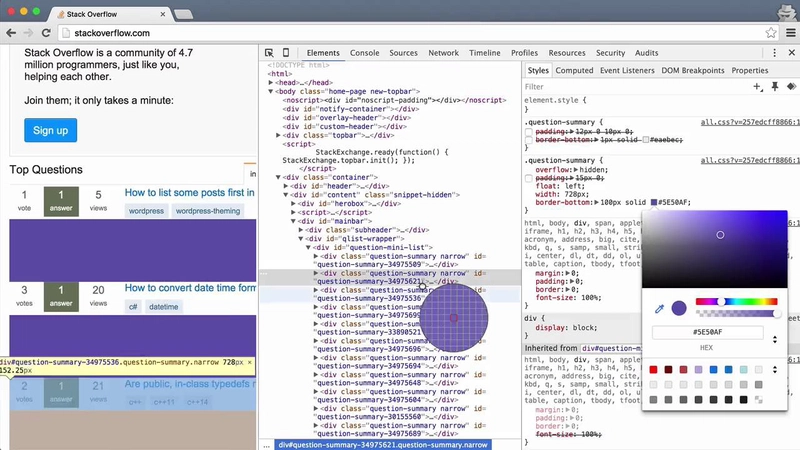Expand the div id header node
800x450 pixels.
tap(286, 186)
